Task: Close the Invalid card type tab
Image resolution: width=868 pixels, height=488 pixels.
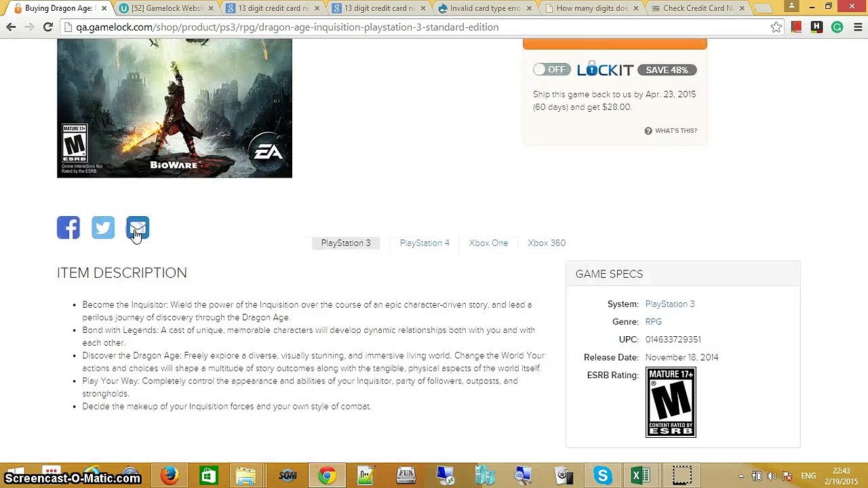Action: [530, 8]
